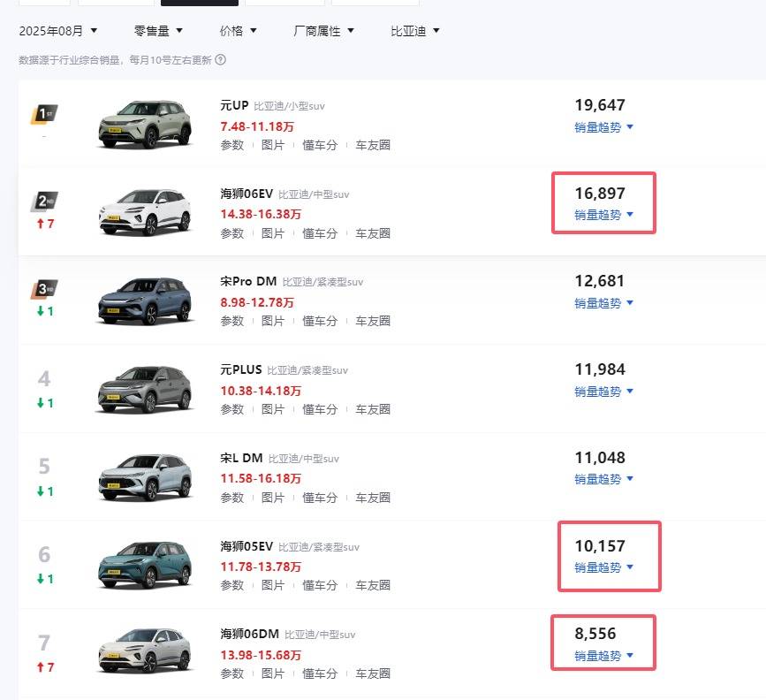Open 车友圈 for 海狮06DM
766x700 pixels.
(x=373, y=673)
